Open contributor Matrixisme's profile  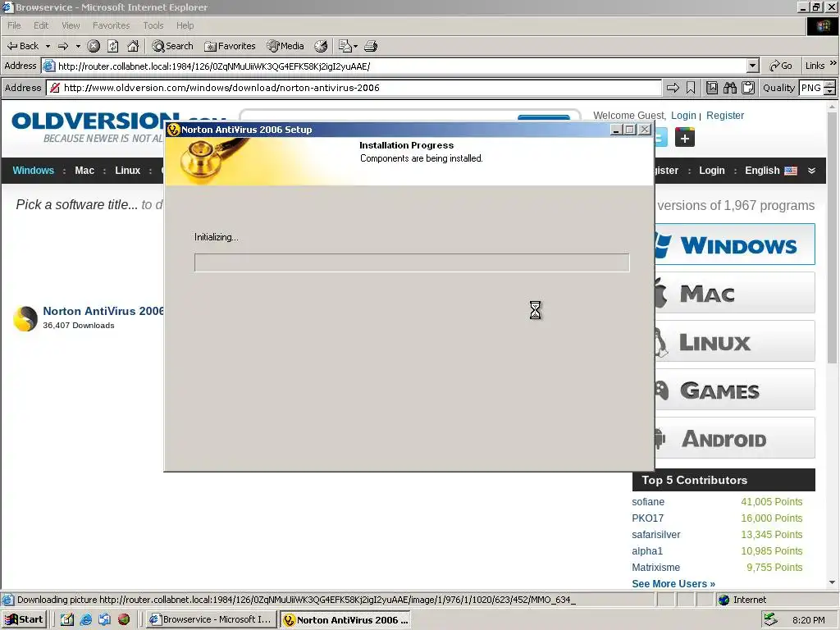[x=655, y=568]
